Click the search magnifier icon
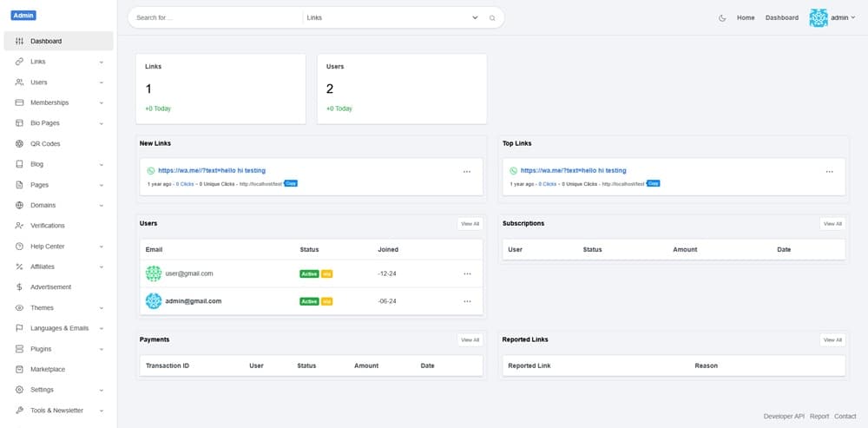The image size is (868, 428). [492, 17]
